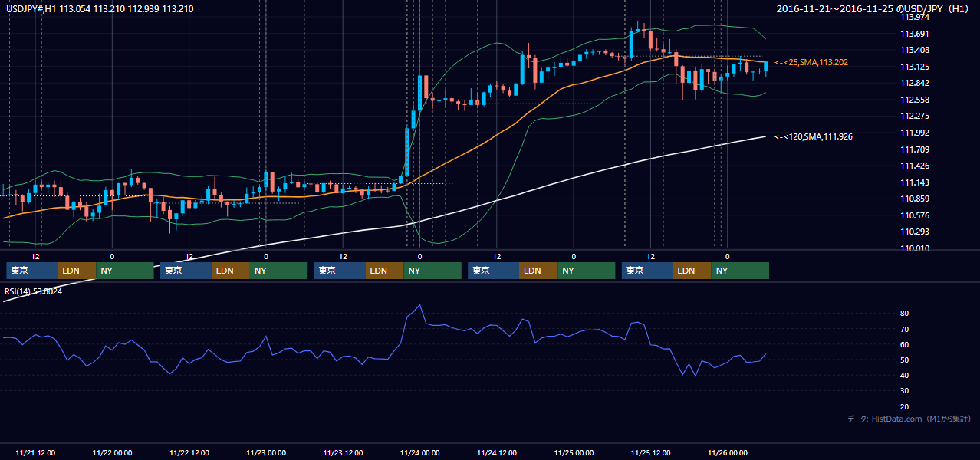Viewport: 980px width, 460px height.
Task: Select the 11/26 00:00 date label
Action: 728,452
